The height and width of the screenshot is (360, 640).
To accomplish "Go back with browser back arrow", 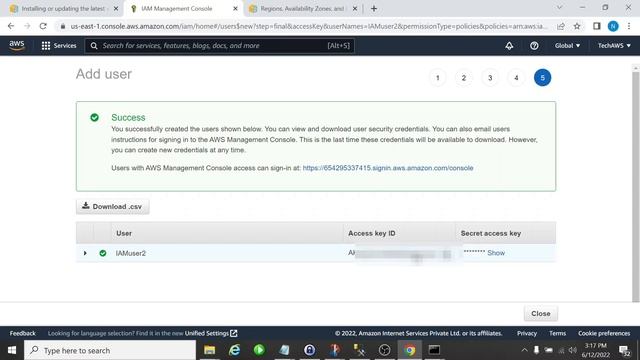I will (11, 26).
